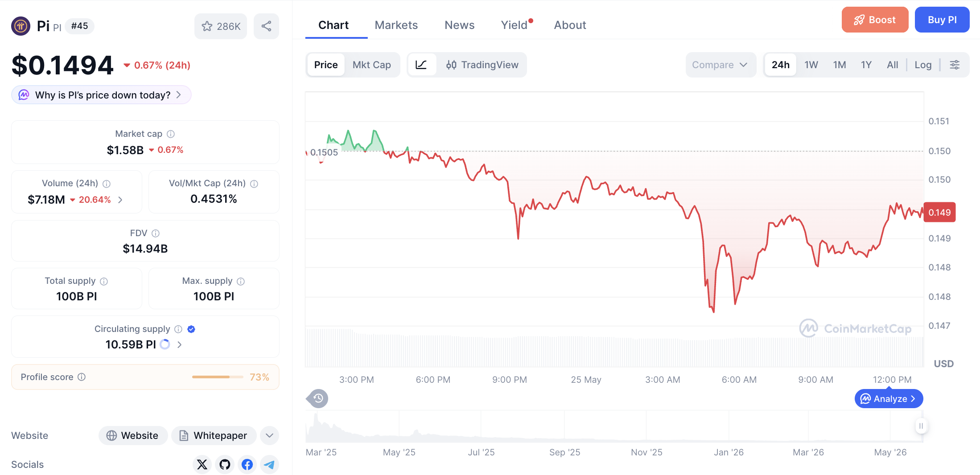
Task: Switch to TradingView chart mode
Action: pyautogui.click(x=482, y=65)
